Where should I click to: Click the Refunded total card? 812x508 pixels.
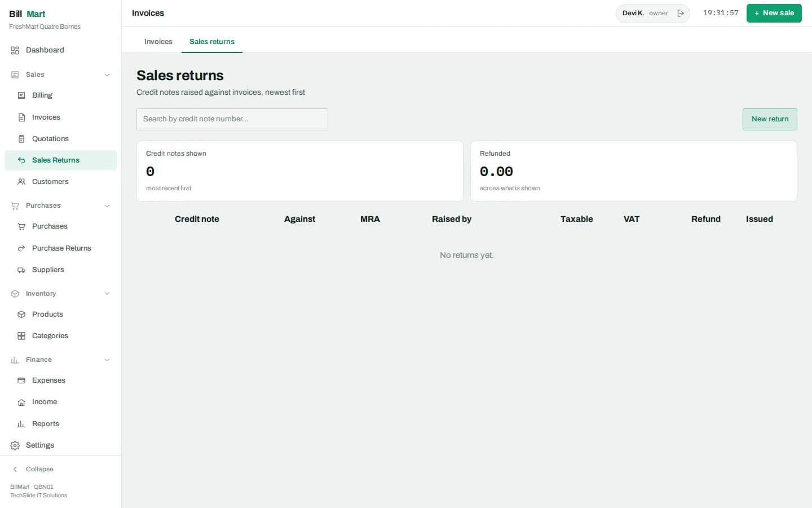pos(634,171)
